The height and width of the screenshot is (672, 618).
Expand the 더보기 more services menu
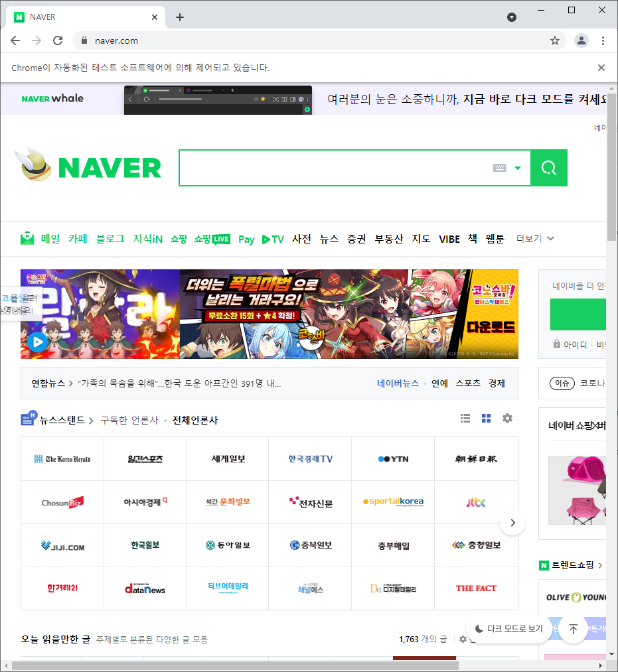[x=535, y=238]
